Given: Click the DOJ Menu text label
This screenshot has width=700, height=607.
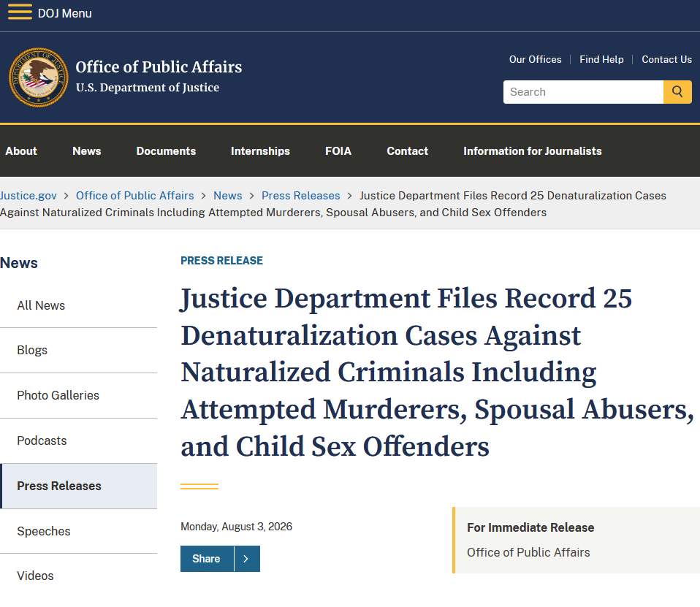Looking at the screenshot, I should [65, 13].
